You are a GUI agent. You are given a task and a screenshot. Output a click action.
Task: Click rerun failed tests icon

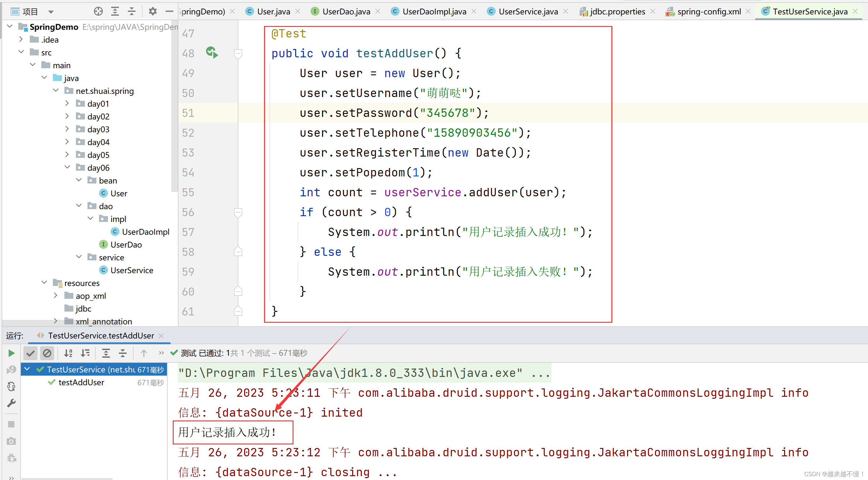point(11,370)
